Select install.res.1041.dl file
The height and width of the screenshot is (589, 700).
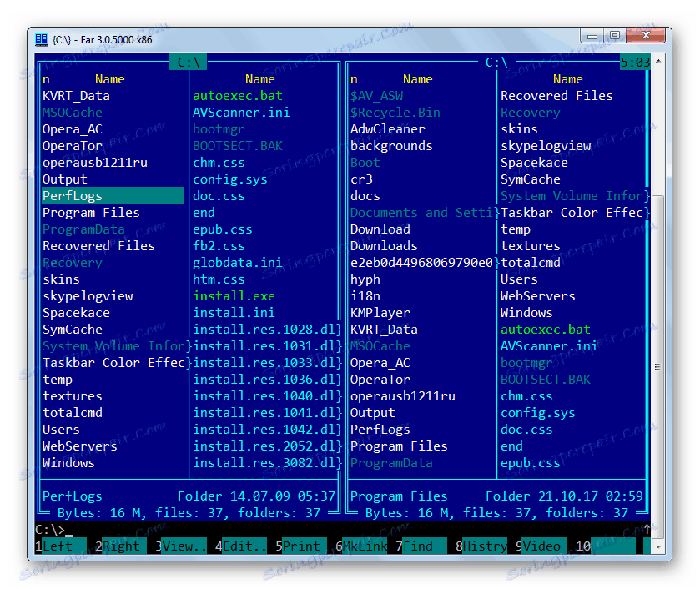[x=264, y=413]
